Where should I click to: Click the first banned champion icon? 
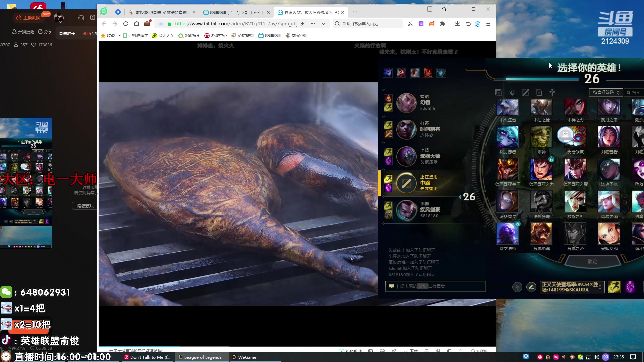pyautogui.click(x=388, y=73)
